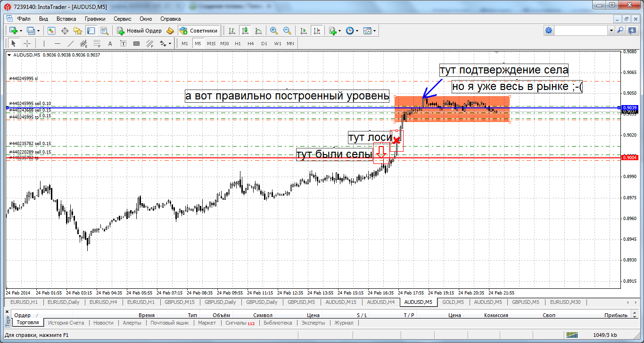The image size is (644, 343).
Task: Toggle the Советники auto-trading button
Action: pos(199,31)
